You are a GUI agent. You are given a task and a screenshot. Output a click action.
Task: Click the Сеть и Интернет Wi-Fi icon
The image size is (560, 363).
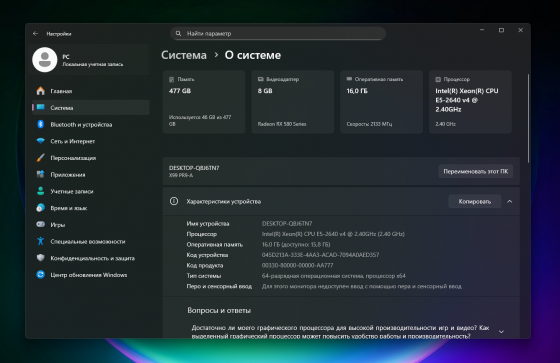[41, 141]
